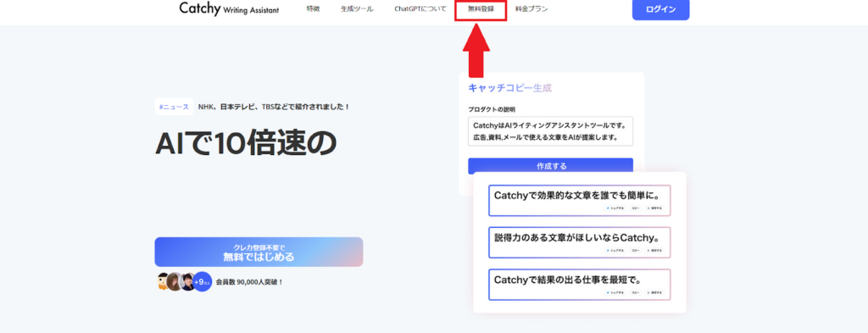Save the Catchyで効果的な文章 result
This screenshot has height=333, width=868.
[654, 208]
